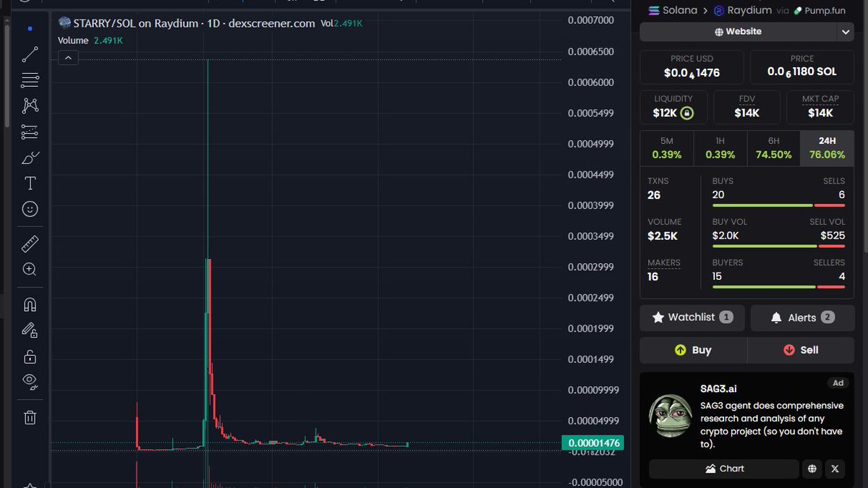Viewport: 868px width, 488px height.
Task: Click the green Buy button
Action: [693, 350]
